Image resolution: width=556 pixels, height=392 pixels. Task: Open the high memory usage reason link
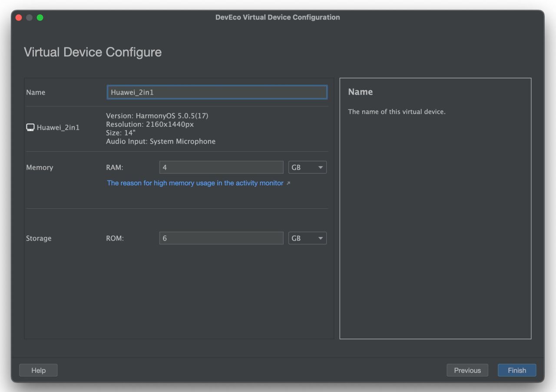click(195, 183)
